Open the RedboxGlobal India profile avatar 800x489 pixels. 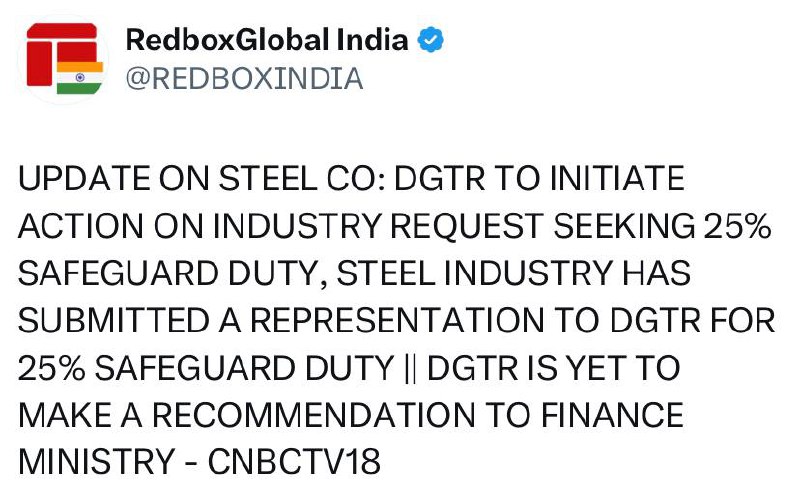(x=63, y=59)
